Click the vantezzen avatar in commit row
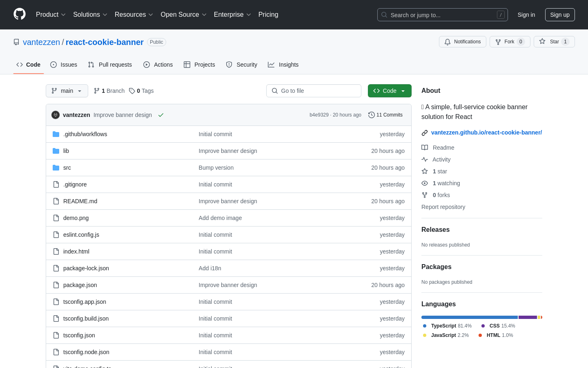This screenshot has width=588, height=368. coord(56,115)
